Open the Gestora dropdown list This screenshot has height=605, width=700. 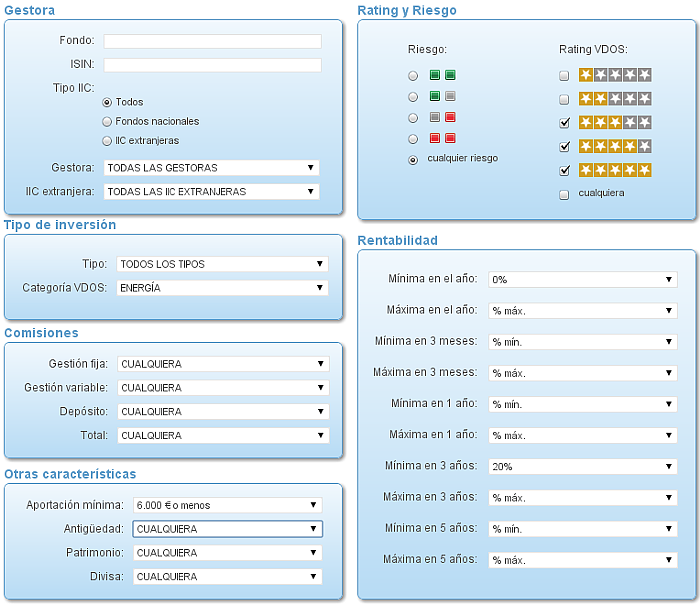click(x=211, y=168)
